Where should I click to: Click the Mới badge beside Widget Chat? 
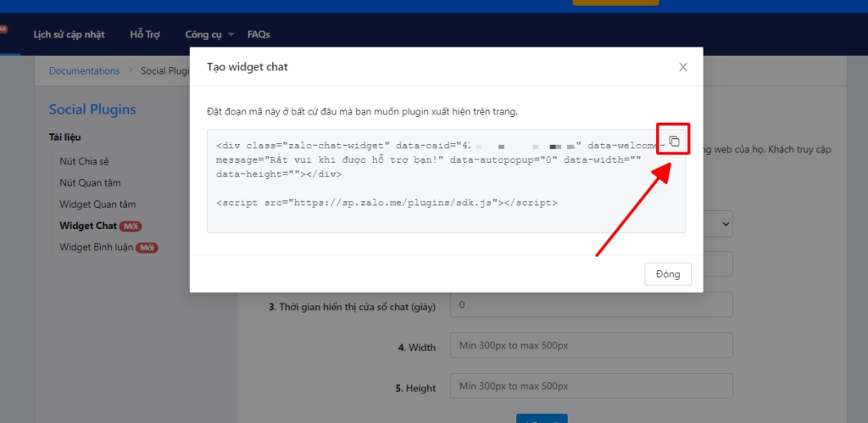[130, 226]
